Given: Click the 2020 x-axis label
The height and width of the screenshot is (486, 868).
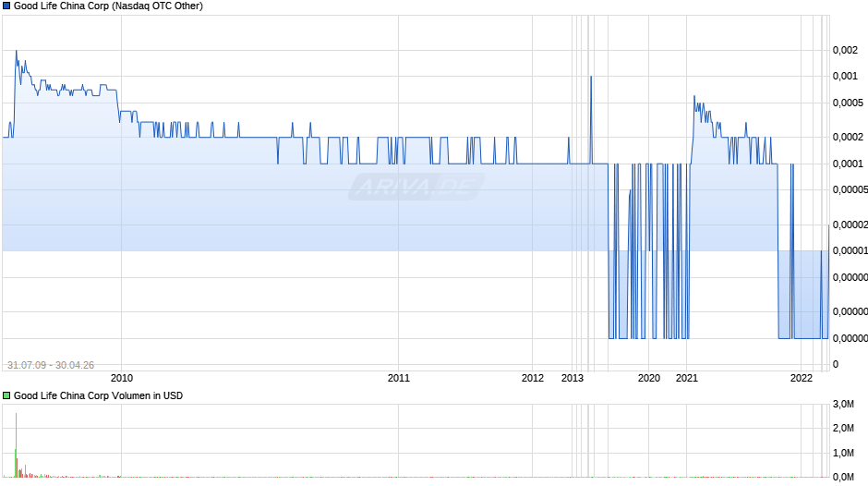Looking at the screenshot, I should tap(649, 378).
